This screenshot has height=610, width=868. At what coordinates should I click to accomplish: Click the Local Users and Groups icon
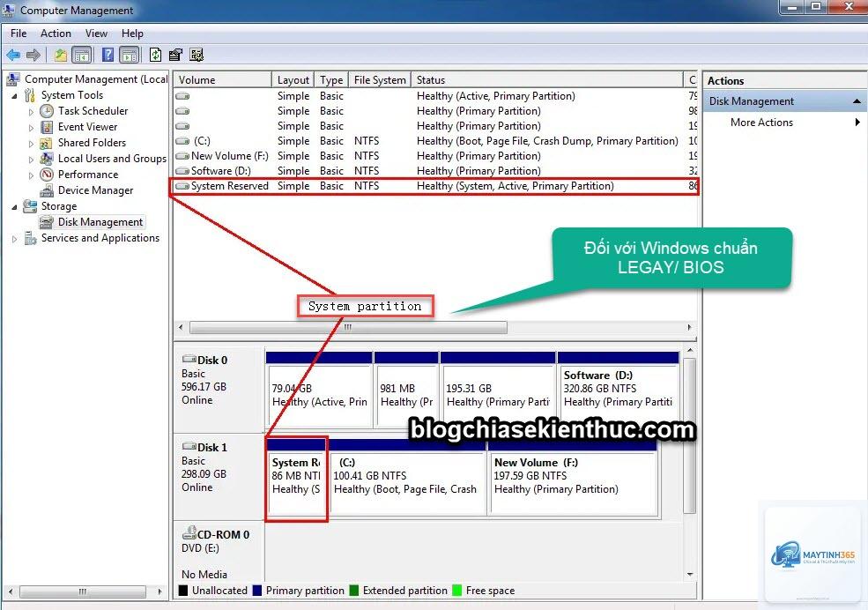[47, 159]
